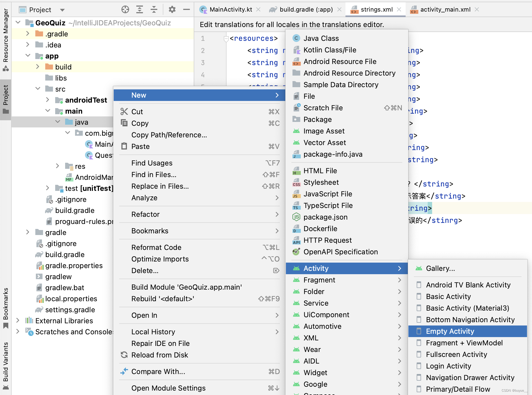532x395 pixels.
Task: Collapse the src folder
Action: (x=38, y=89)
